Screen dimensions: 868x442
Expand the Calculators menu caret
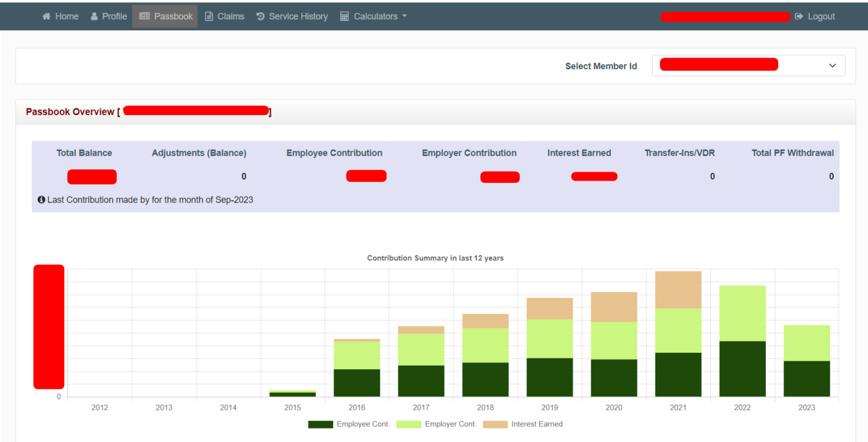[405, 16]
